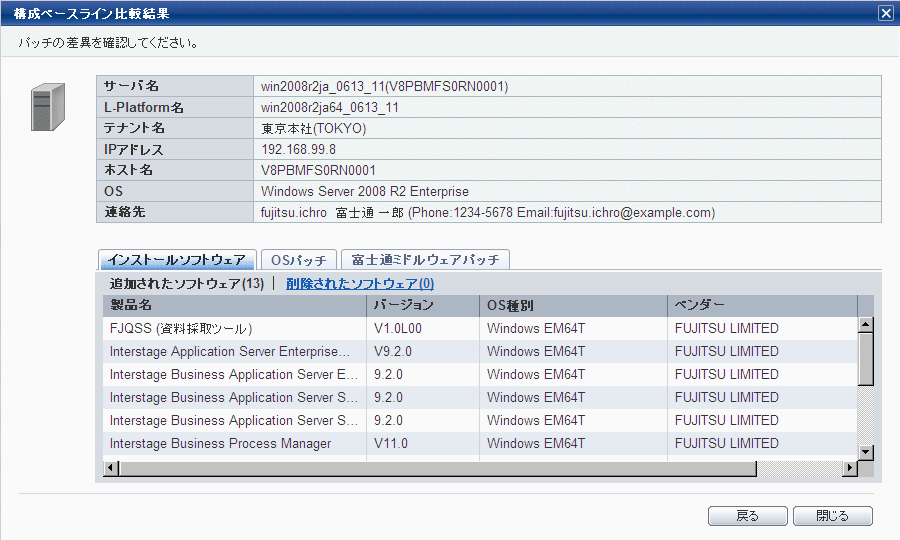
Task: Click the horizontal scrollbar thumb
Action: [x=437, y=468]
